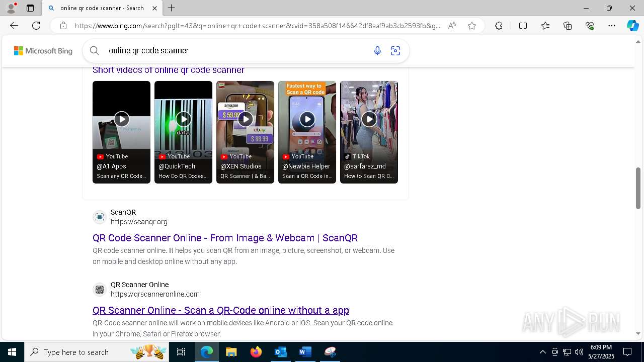The height and width of the screenshot is (362, 644).
Task: Play the @XEN Studios video
Action: pyautogui.click(x=245, y=132)
